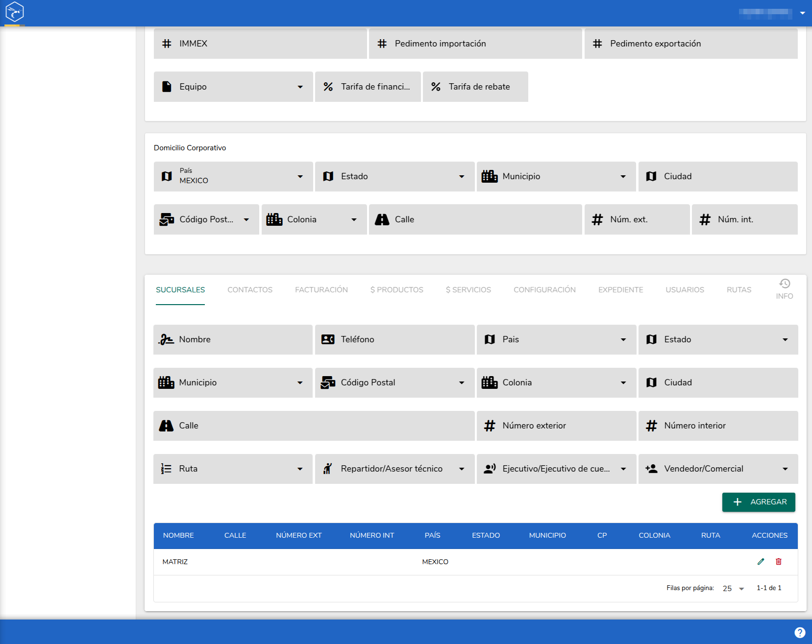Click the green edit pencil icon for MATRIZ
This screenshot has width=812, height=644.
click(x=761, y=562)
